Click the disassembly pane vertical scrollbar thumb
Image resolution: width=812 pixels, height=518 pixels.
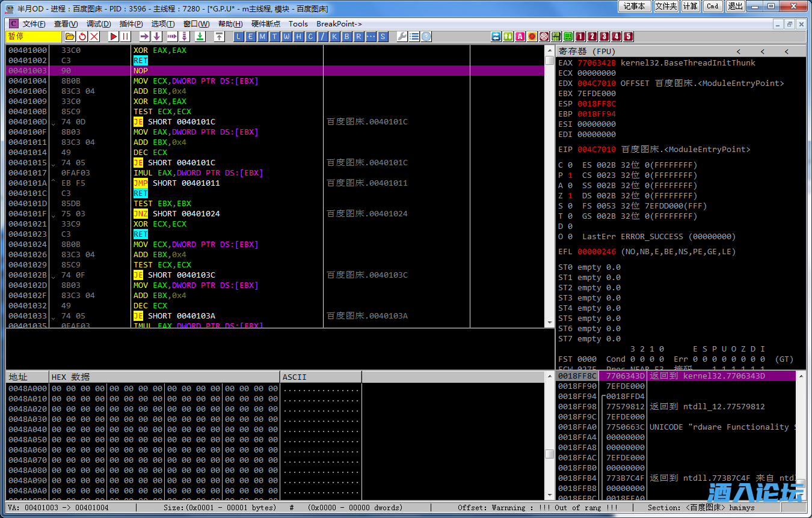point(549,60)
